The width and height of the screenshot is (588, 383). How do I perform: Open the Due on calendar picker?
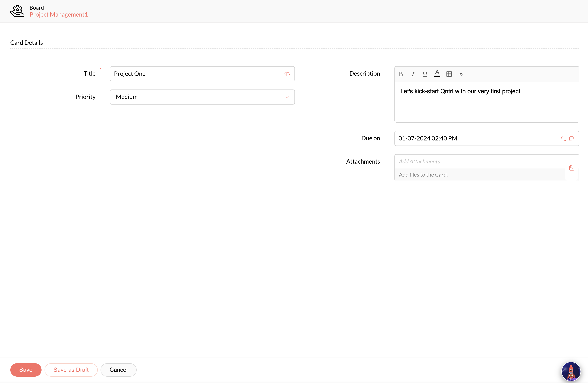[x=572, y=138]
